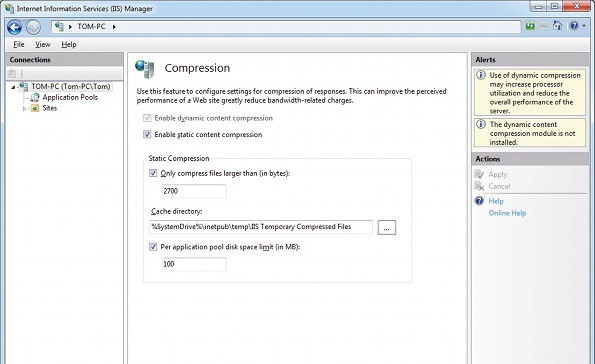Click Connections pane toolbar connect icon
Viewport: 595px width, 364px height.
[x=12, y=73]
